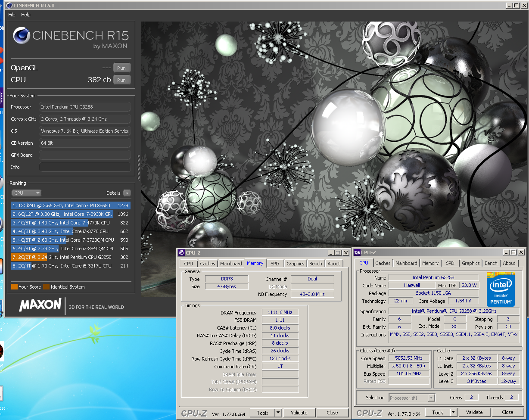Click Core Speed 5052.53 MHz value
This screenshot has width=529, height=420.
408,358
